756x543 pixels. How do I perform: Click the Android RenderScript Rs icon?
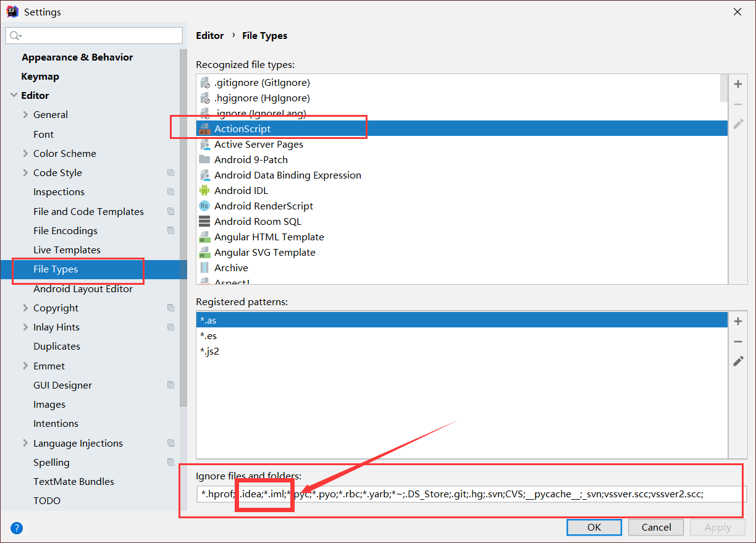tap(204, 206)
